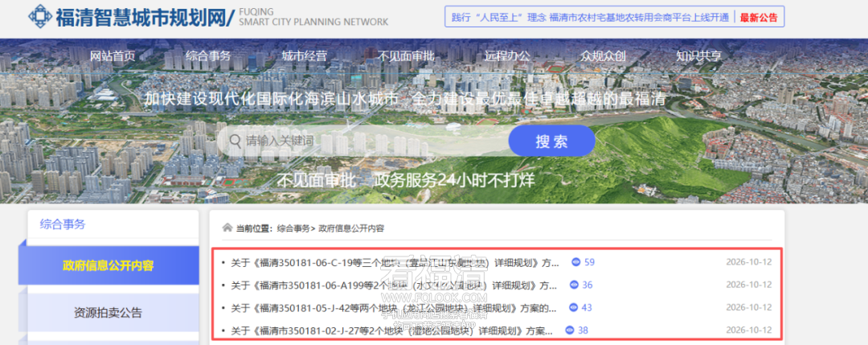Click the banner headline 加快建设现代化国际化海滨山水城市

(x=272, y=100)
